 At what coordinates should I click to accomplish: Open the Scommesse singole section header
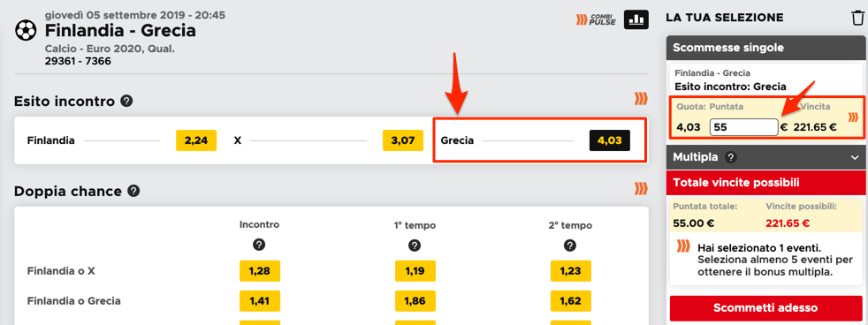tap(766, 48)
